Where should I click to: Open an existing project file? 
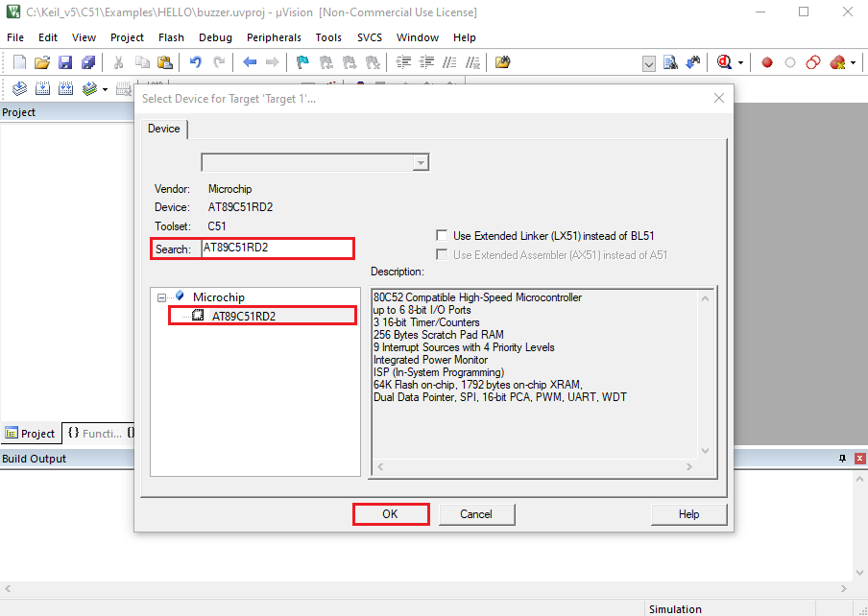(41, 61)
